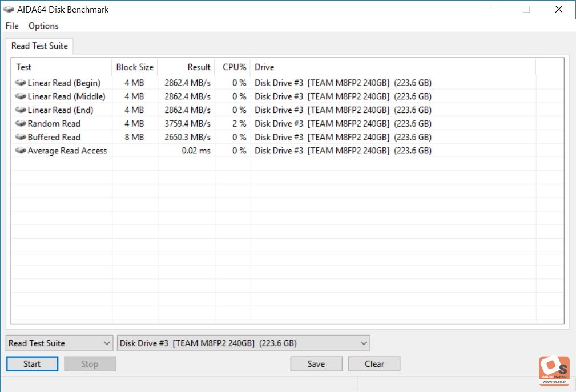Save the benchmark results
This screenshot has width=576, height=392.
(316, 363)
